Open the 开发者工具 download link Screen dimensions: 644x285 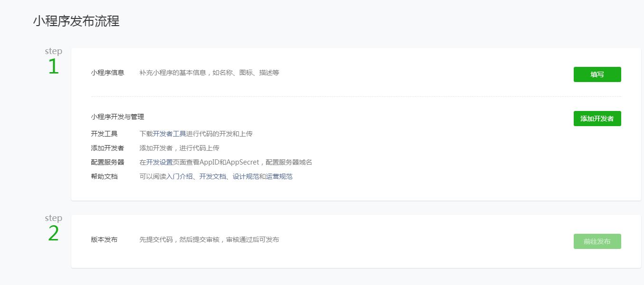coord(170,134)
